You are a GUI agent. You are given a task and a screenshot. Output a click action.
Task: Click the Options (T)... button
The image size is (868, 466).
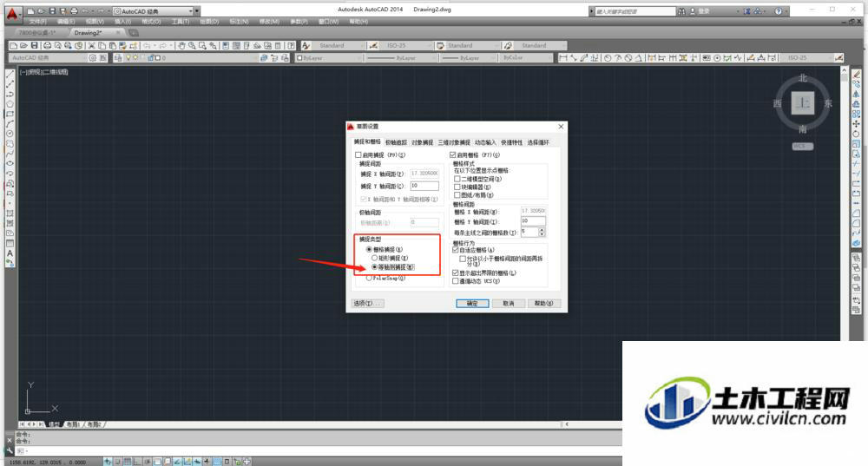(x=368, y=303)
